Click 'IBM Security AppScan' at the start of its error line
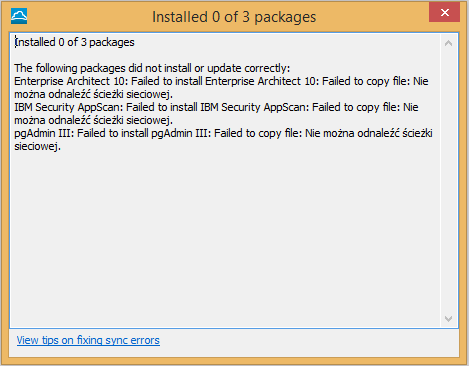 click(x=68, y=107)
